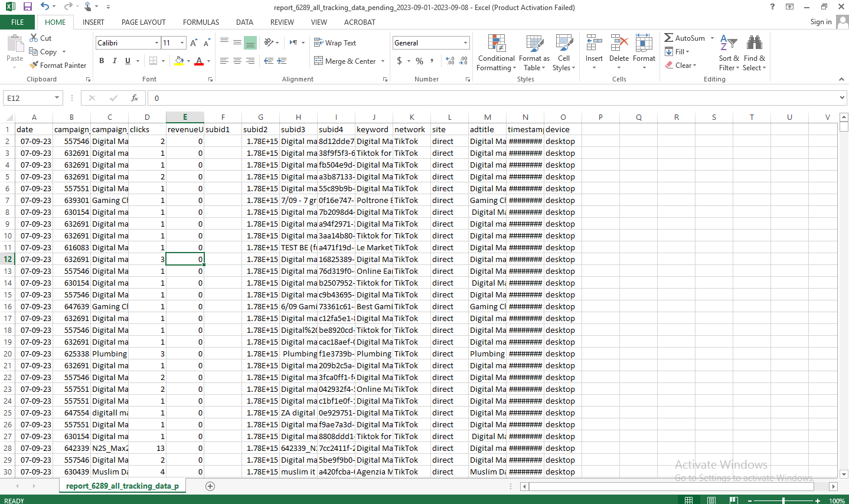Viewport: 849px width, 504px height.
Task: Open Sort & Filter menu
Action: pos(729,53)
